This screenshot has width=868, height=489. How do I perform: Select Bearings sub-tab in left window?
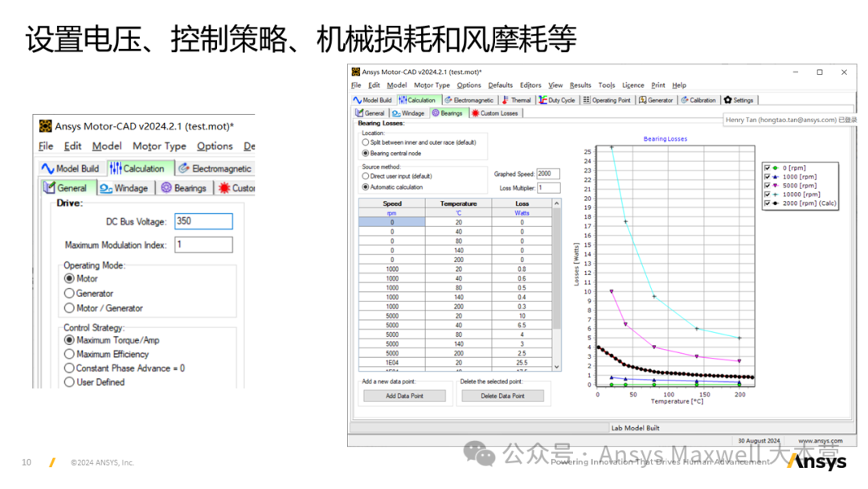coord(184,188)
